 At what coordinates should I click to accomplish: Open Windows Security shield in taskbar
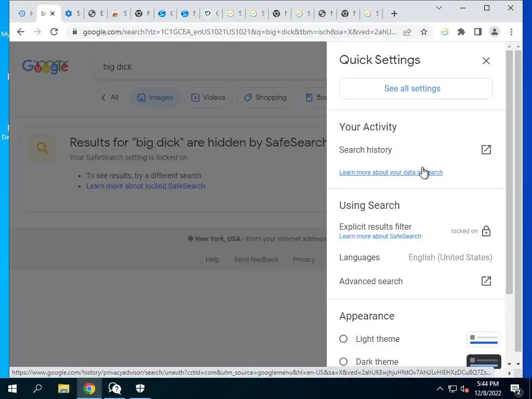[140, 389]
